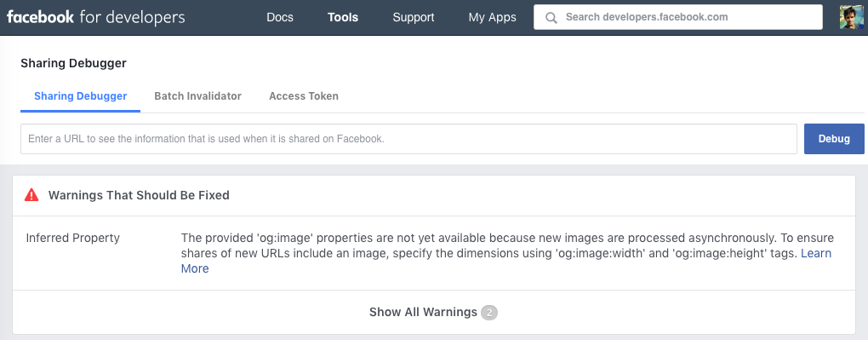Click the search magnifier icon
This screenshot has width=868, height=340.
pyautogui.click(x=551, y=18)
